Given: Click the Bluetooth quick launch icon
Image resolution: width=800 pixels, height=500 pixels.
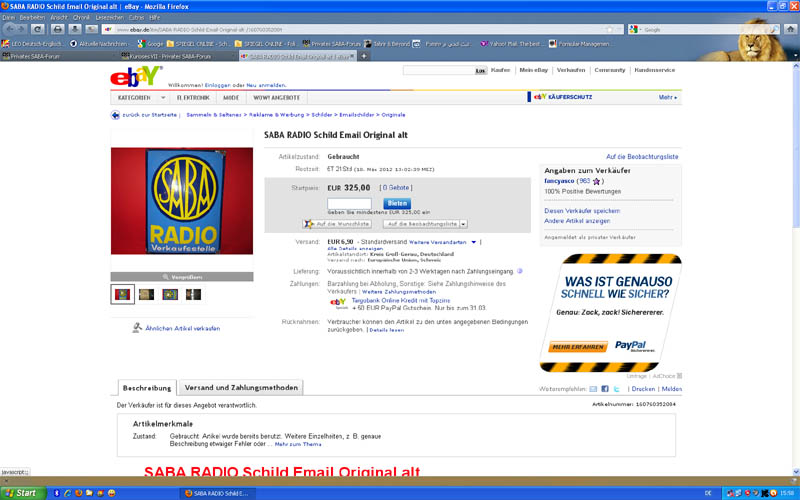Looking at the screenshot, I should tap(57, 493).
